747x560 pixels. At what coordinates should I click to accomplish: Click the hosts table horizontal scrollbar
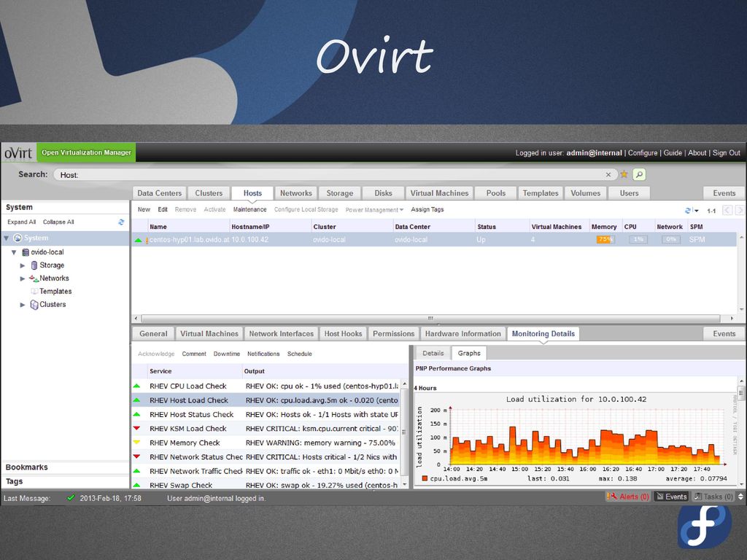430,318
